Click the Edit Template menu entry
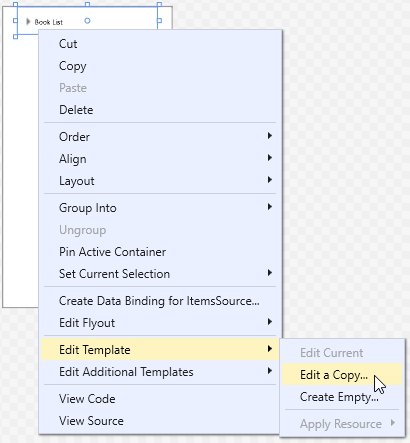This screenshot has width=410, height=443. [160, 350]
